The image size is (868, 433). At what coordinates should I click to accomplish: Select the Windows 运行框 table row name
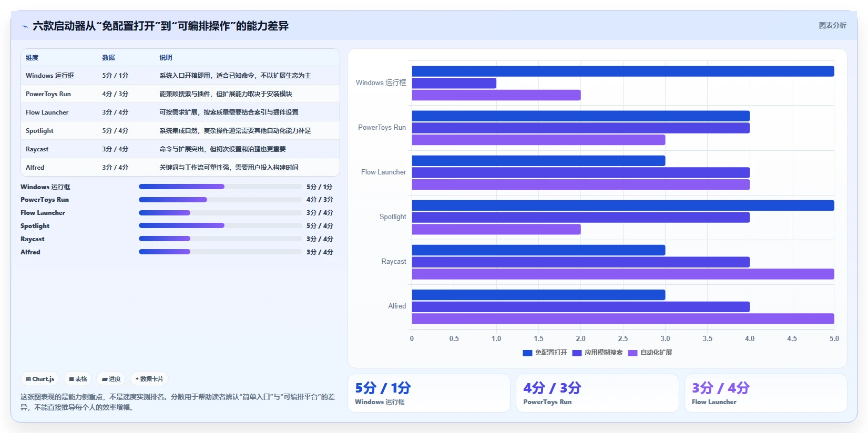pos(50,76)
